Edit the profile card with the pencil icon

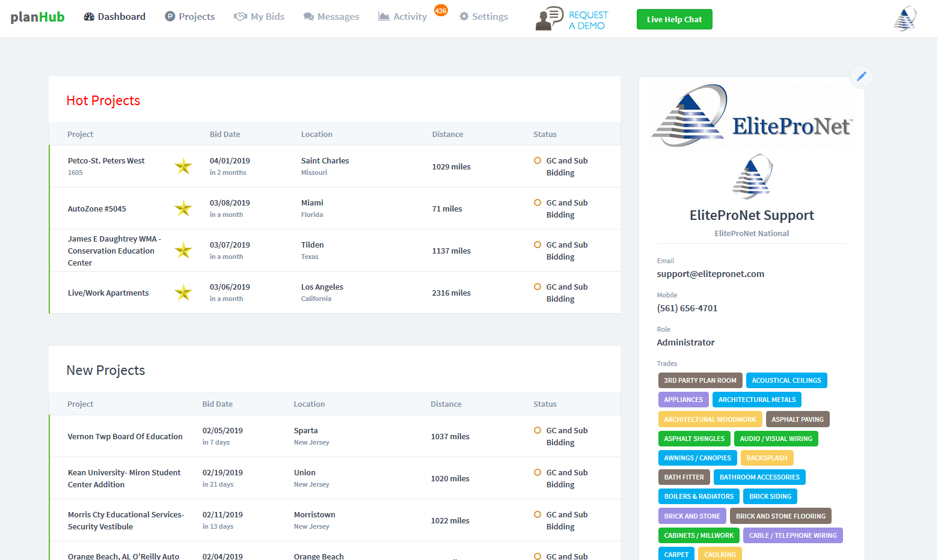[x=861, y=76]
